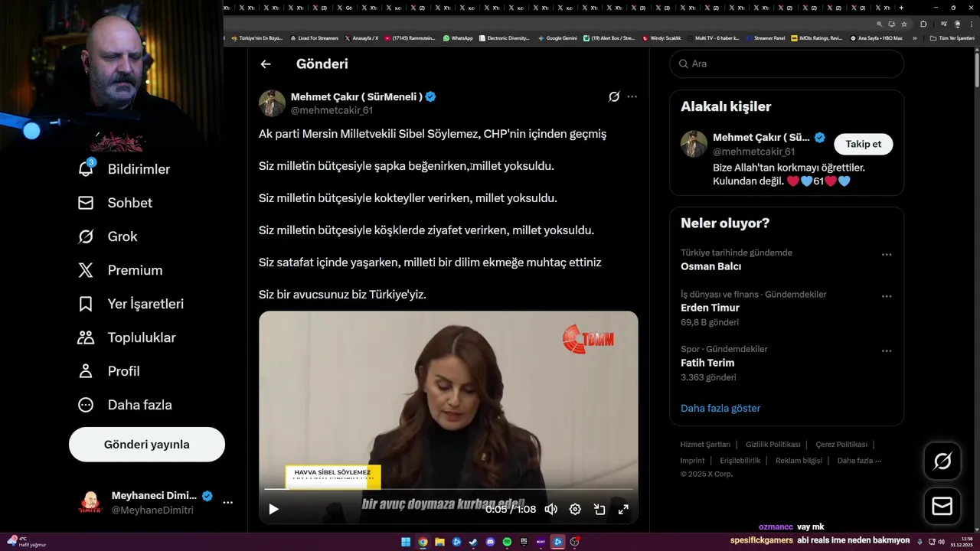Open Mehmet Çakır author avatar on post
This screenshot has height=551, width=980.
(x=272, y=103)
